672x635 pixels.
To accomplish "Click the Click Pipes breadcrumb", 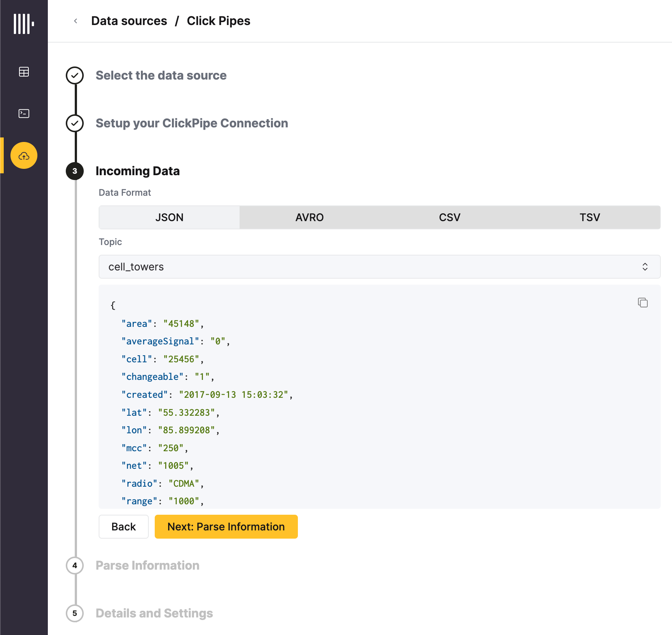I will [x=219, y=21].
